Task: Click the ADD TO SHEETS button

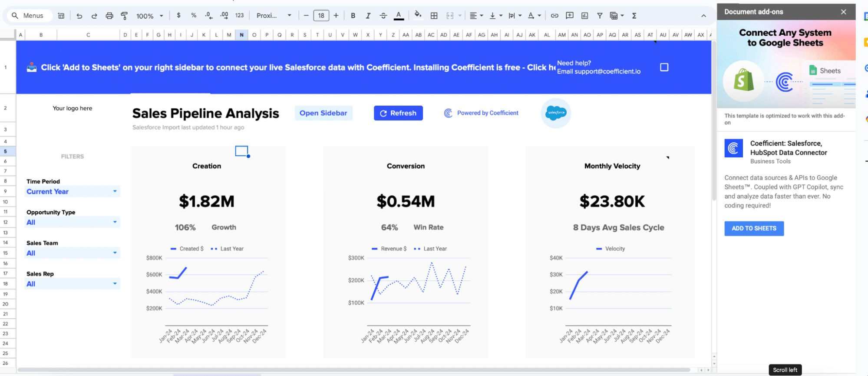Action: click(x=754, y=229)
